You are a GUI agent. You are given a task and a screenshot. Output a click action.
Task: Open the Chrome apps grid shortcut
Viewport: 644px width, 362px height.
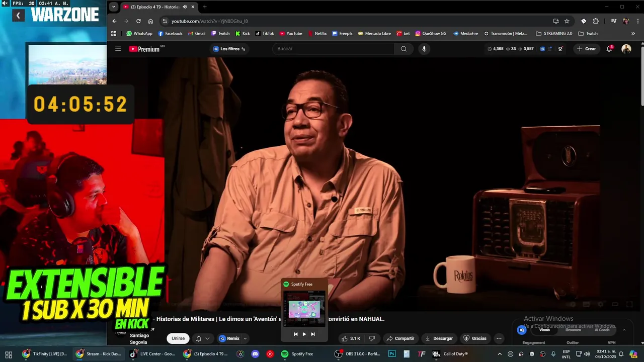tap(114, 34)
